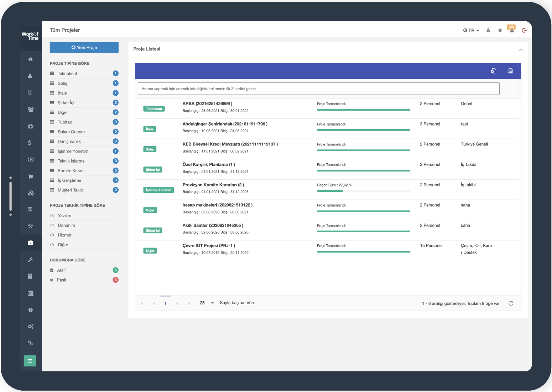Toggle the green hamburger menu button

pyautogui.click(x=30, y=361)
